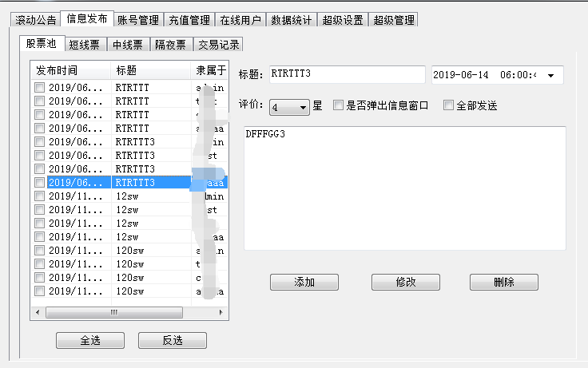Tick checkbox of 120sw row with owner starting 'c'

(x=39, y=278)
